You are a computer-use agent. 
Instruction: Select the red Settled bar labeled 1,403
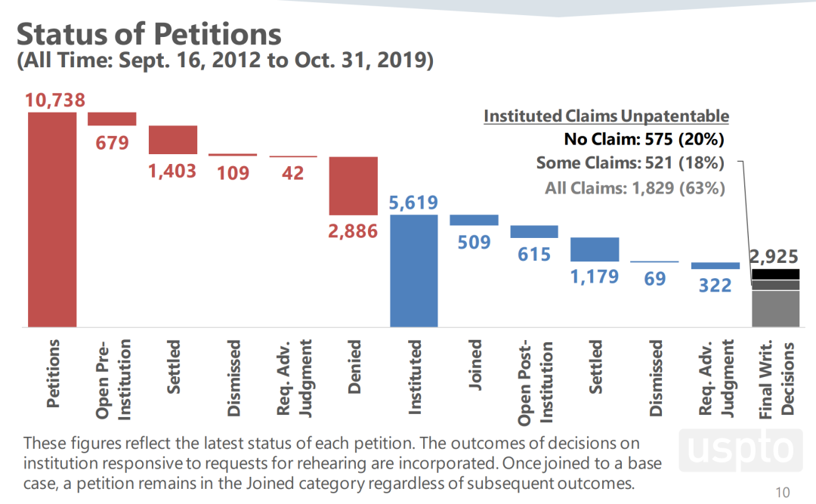click(x=173, y=140)
